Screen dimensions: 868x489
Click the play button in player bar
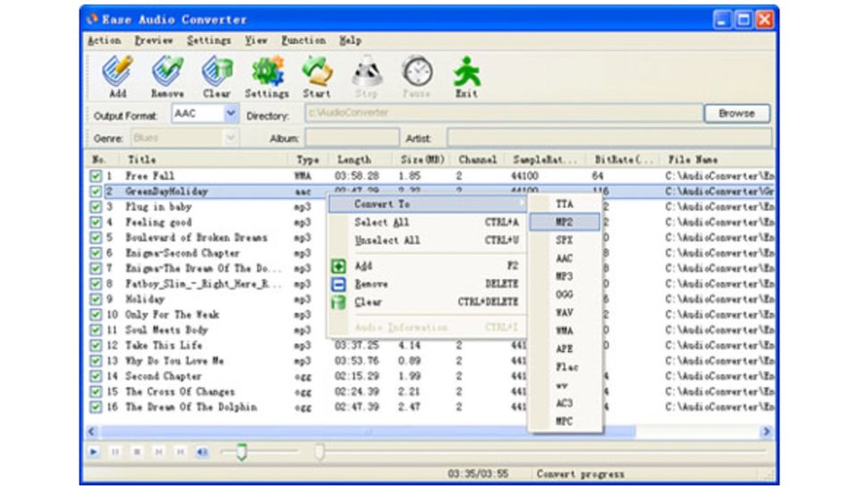(94, 452)
